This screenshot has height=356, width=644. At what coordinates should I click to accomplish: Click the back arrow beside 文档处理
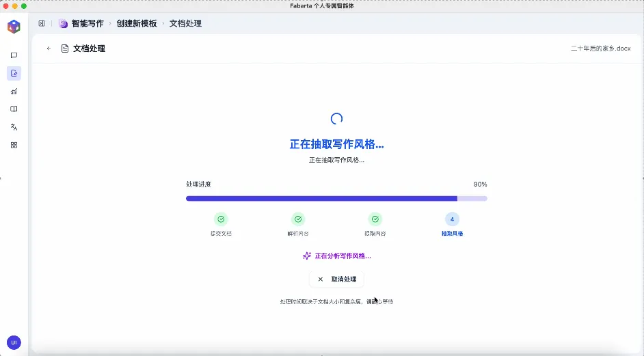point(49,49)
